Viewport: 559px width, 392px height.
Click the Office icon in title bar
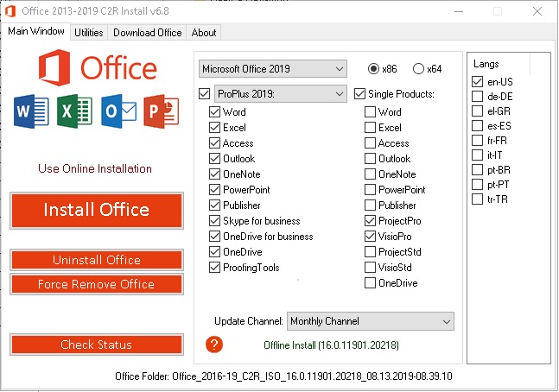(10, 11)
